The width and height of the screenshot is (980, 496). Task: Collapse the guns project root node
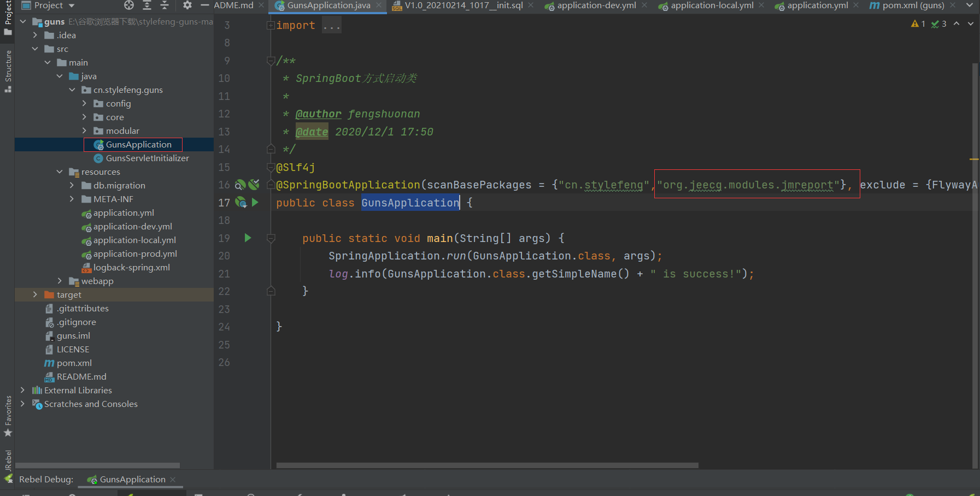pos(23,22)
